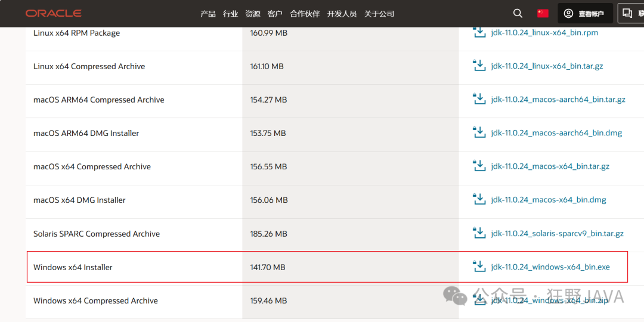Click macOS ARM64 DMG Installer text

[x=86, y=133]
